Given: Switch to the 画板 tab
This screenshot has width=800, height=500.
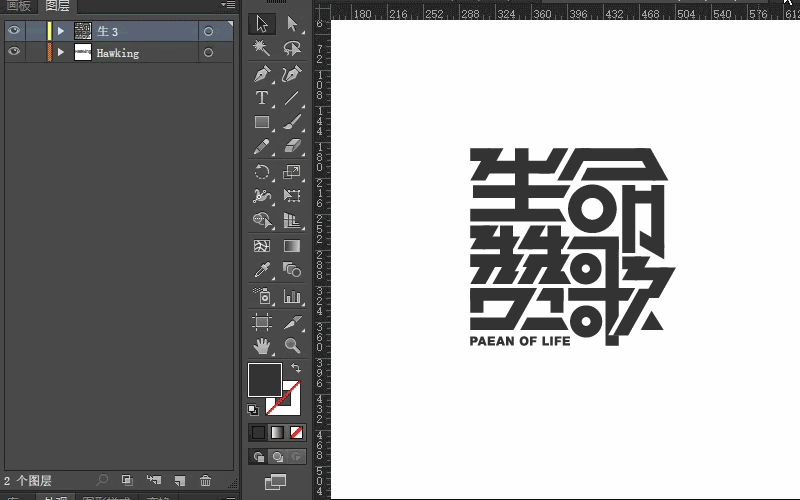Looking at the screenshot, I should [18, 6].
